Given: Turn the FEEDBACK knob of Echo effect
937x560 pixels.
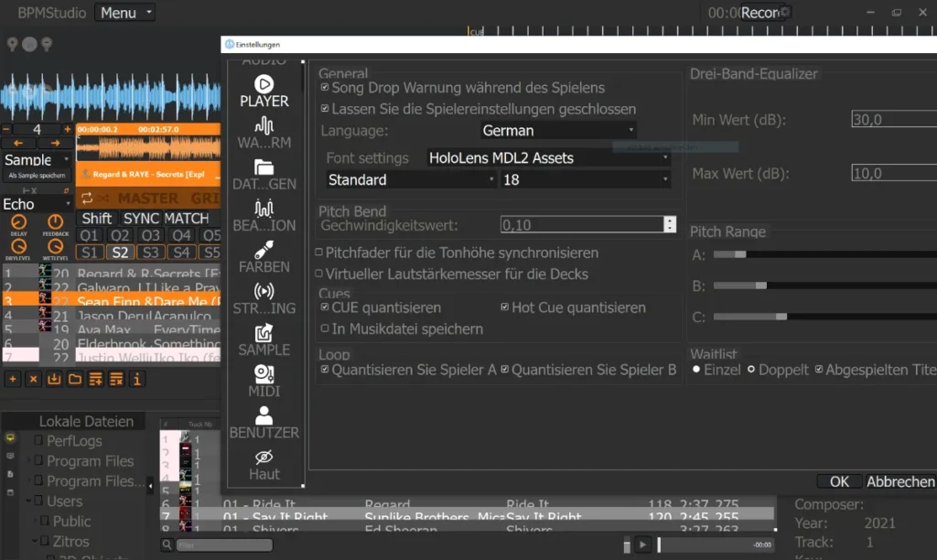Looking at the screenshot, I should (x=55, y=223).
